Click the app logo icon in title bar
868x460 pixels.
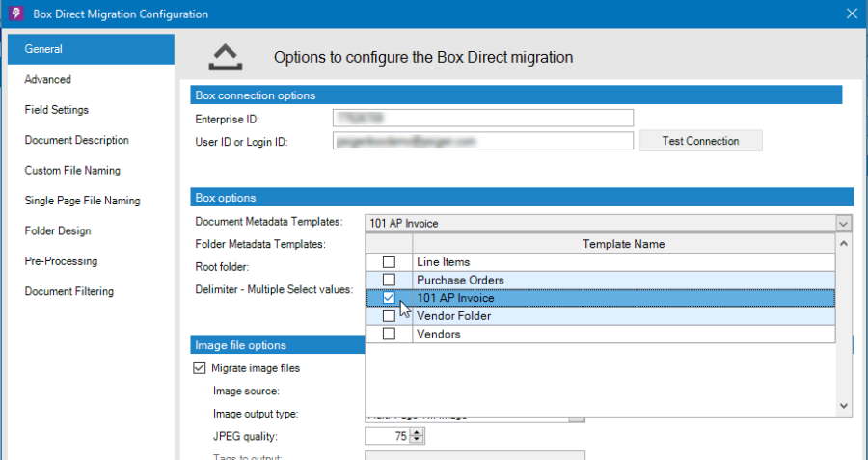pos(15,14)
